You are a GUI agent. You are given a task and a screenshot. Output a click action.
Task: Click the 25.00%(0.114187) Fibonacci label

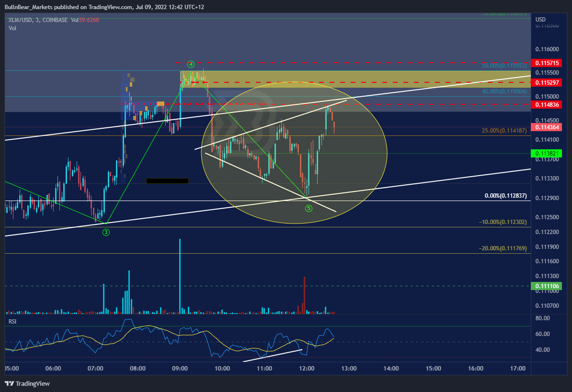click(504, 130)
